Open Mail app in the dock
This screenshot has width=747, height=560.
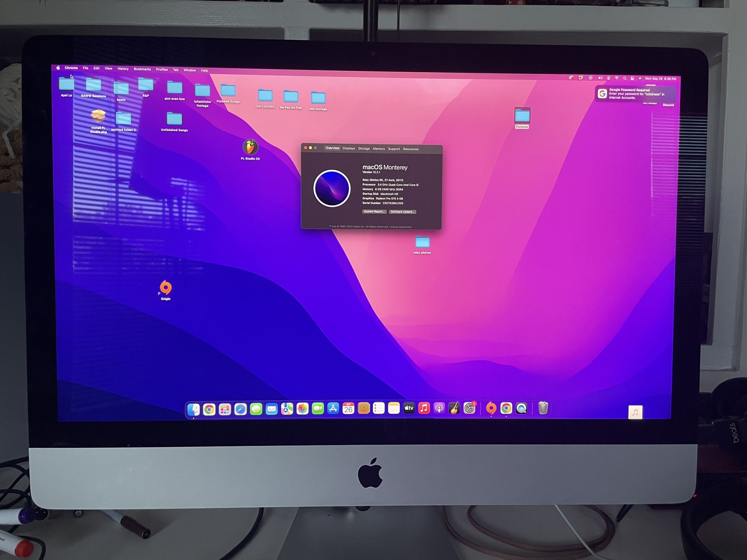point(271,409)
